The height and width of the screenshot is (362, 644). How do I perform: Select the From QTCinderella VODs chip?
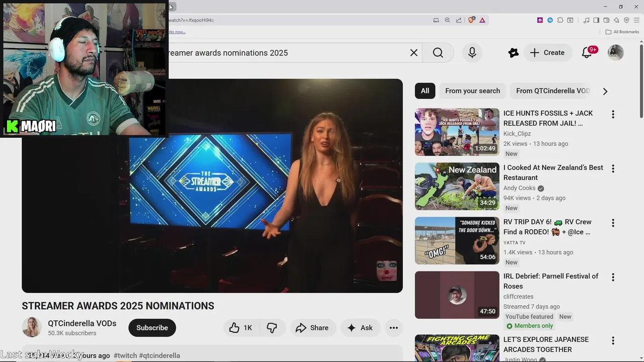[x=552, y=91]
